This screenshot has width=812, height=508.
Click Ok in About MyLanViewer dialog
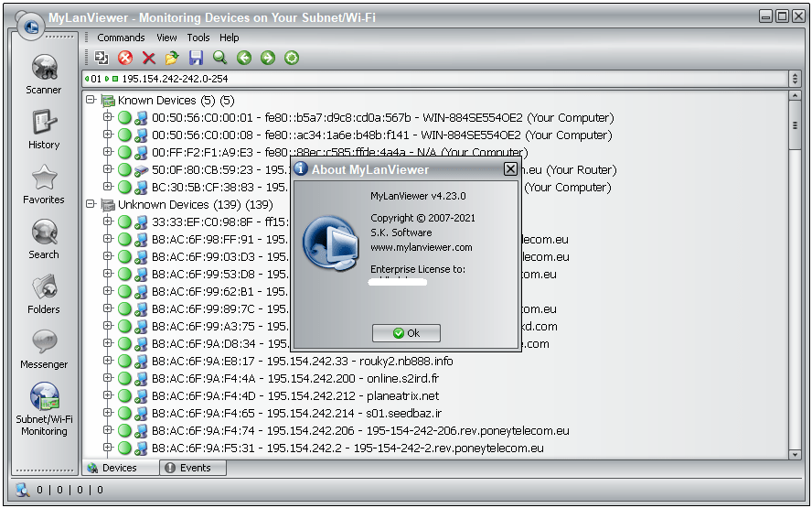click(x=406, y=333)
